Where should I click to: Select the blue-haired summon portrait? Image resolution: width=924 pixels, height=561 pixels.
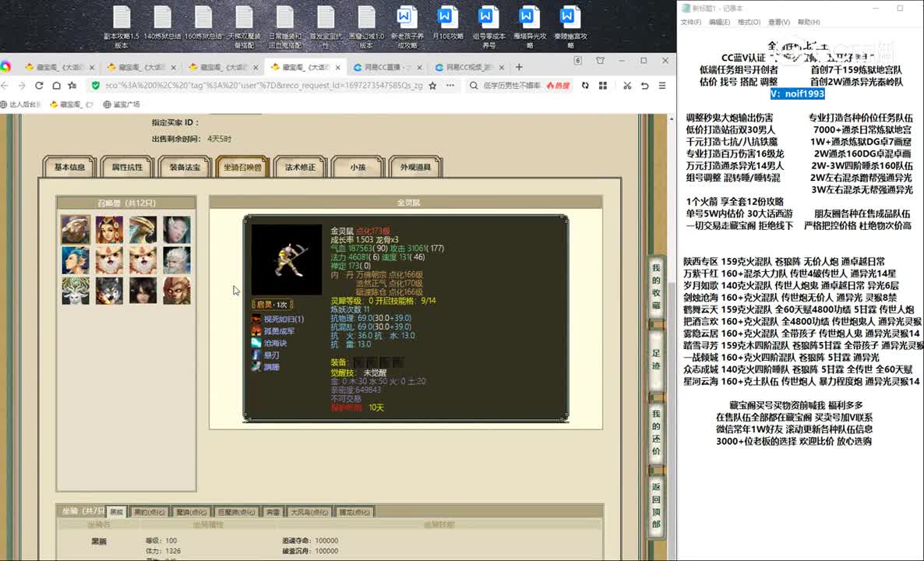click(x=76, y=260)
